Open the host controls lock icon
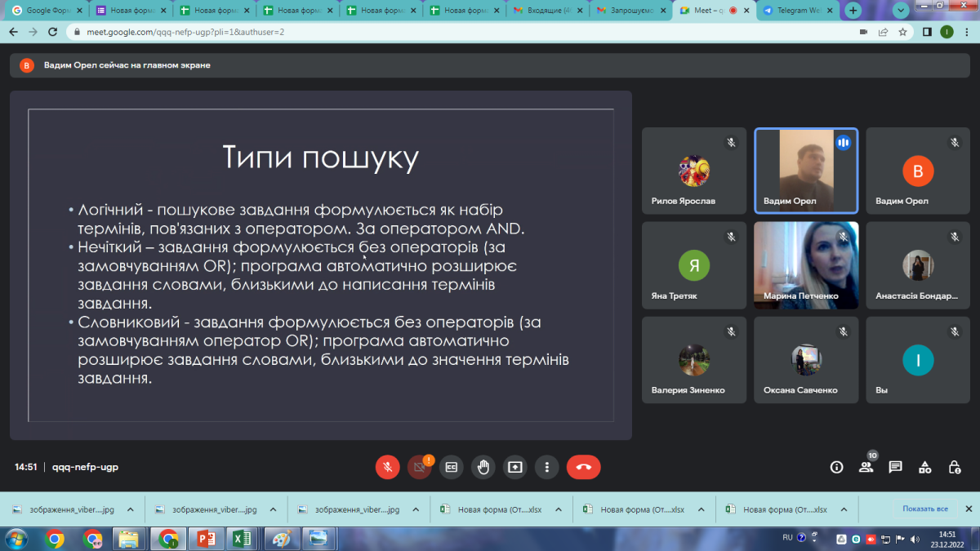The width and height of the screenshot is (980, 551). click(x=954, y=467)
